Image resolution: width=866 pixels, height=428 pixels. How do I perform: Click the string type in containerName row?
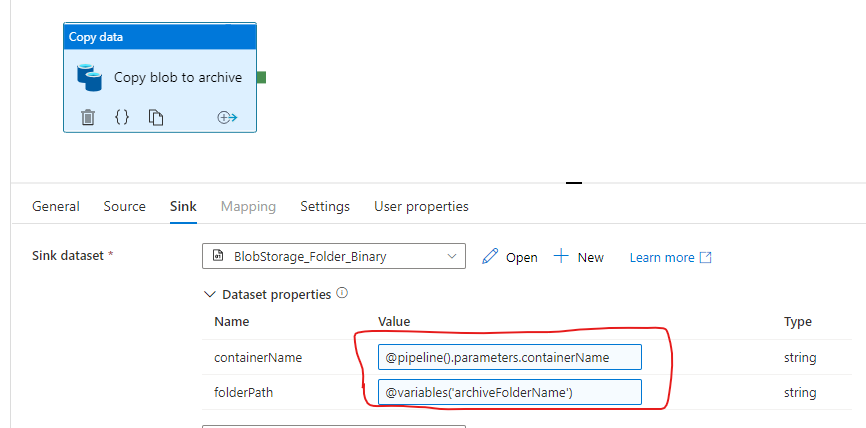pos(800,358)
